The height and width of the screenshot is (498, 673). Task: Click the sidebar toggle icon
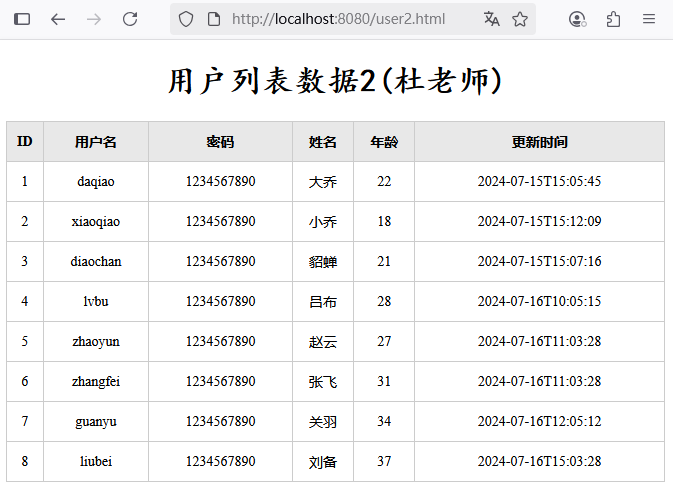(22, 19)
